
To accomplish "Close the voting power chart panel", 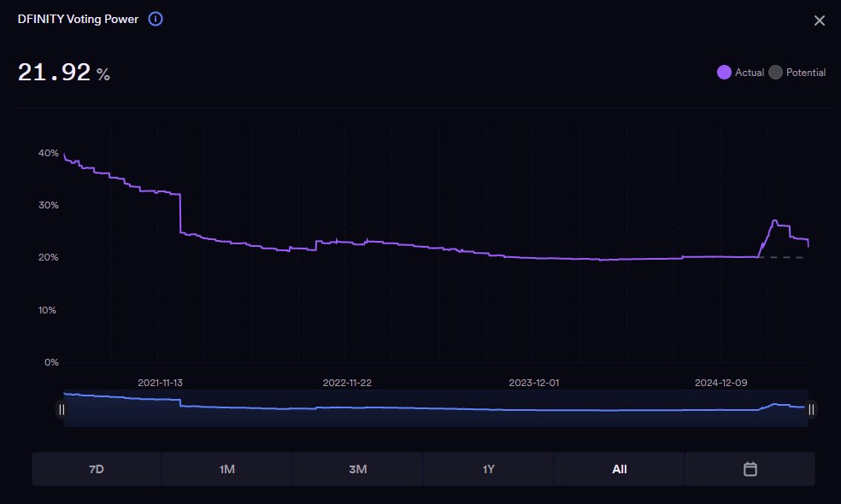I will [819, 21].
